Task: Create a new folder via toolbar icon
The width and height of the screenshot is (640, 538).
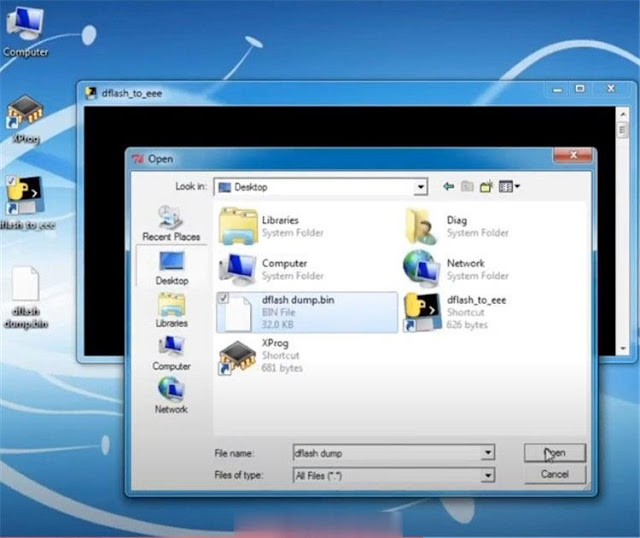Action: point(486,187)
